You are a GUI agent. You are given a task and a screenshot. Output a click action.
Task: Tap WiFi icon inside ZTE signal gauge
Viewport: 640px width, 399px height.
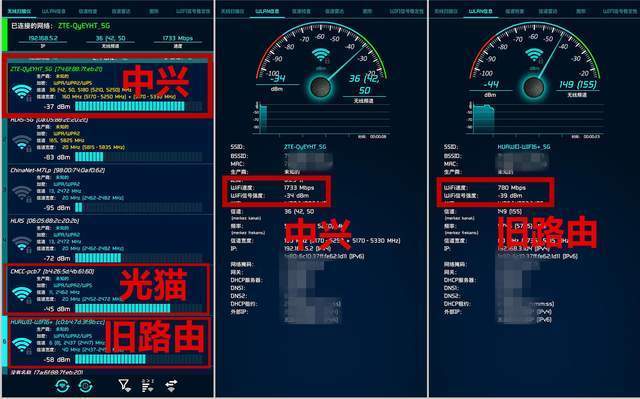pyautogui.click(x=321, y=55)
